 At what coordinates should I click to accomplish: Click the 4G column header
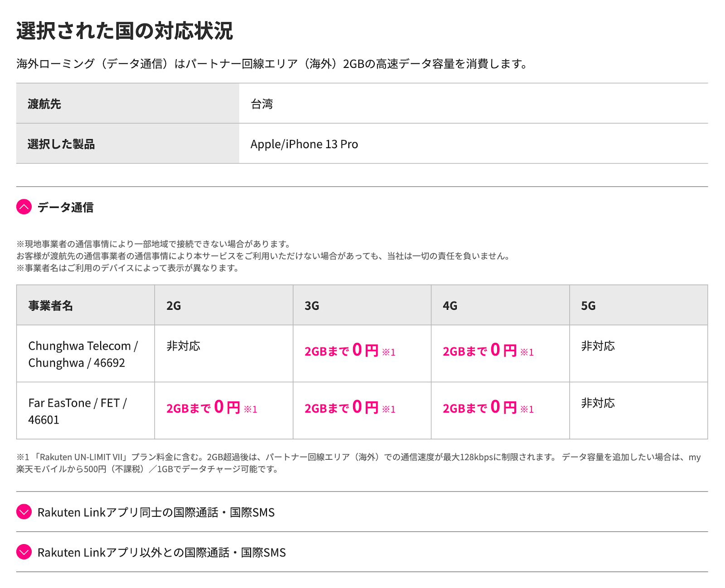pyautogui.click(x=500, y=305)
